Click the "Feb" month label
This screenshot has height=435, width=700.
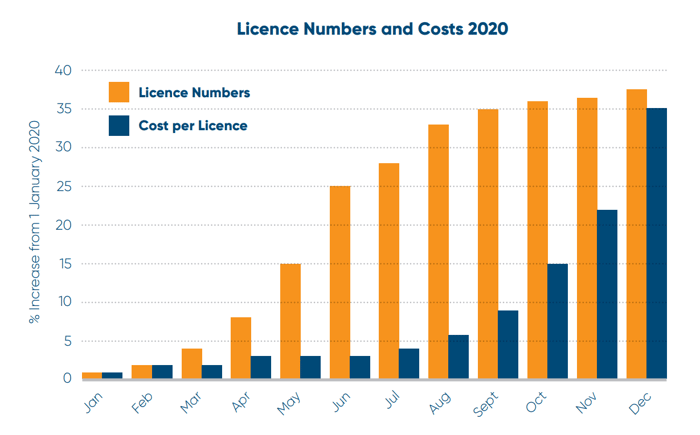(x=142, y=402)
